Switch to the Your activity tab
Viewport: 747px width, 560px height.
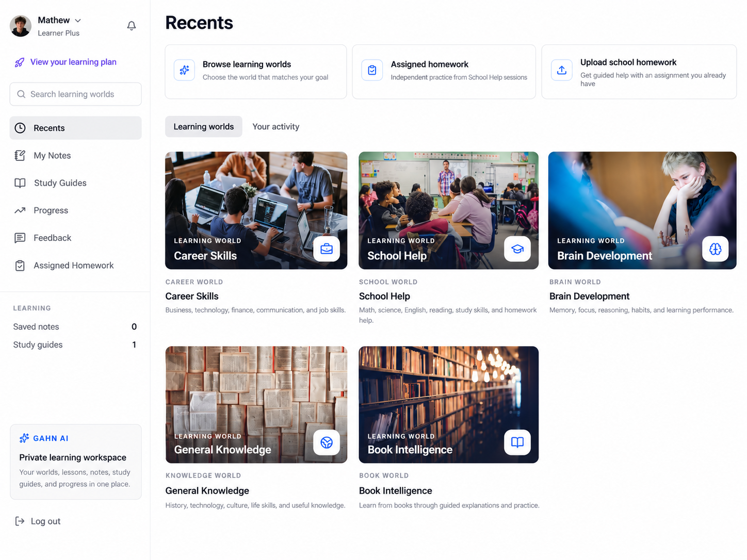(276, 127)
